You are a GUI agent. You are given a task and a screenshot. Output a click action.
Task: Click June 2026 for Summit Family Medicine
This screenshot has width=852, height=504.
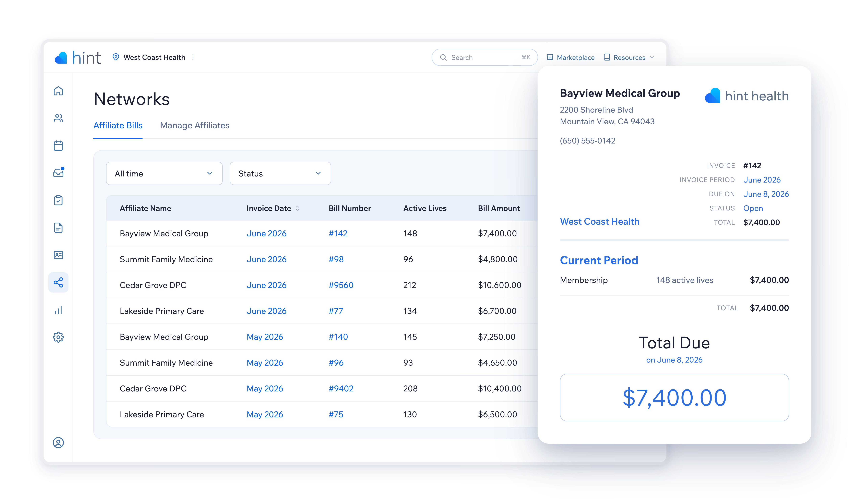pos(266,259)
